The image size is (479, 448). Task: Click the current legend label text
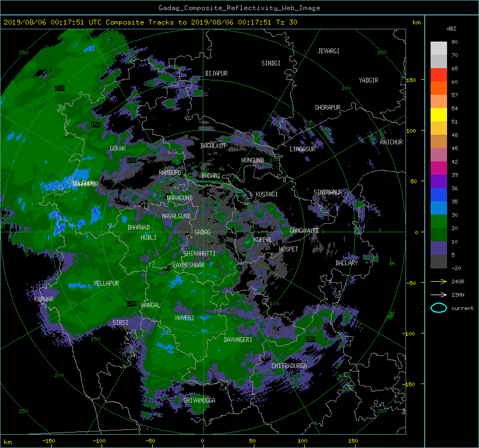(463, 308)
